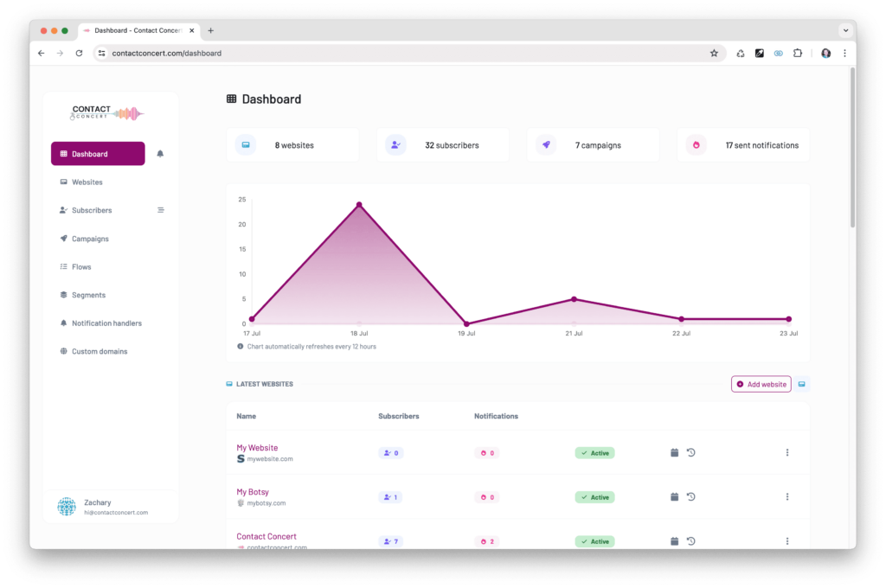
Task: Select the 18 Jul peak point on the chart
Action: 359,204
